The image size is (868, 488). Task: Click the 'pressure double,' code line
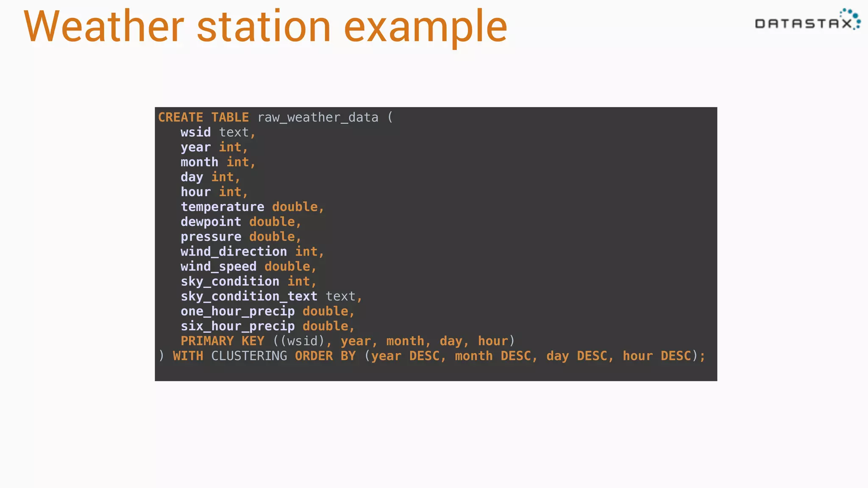click(241, 236)
